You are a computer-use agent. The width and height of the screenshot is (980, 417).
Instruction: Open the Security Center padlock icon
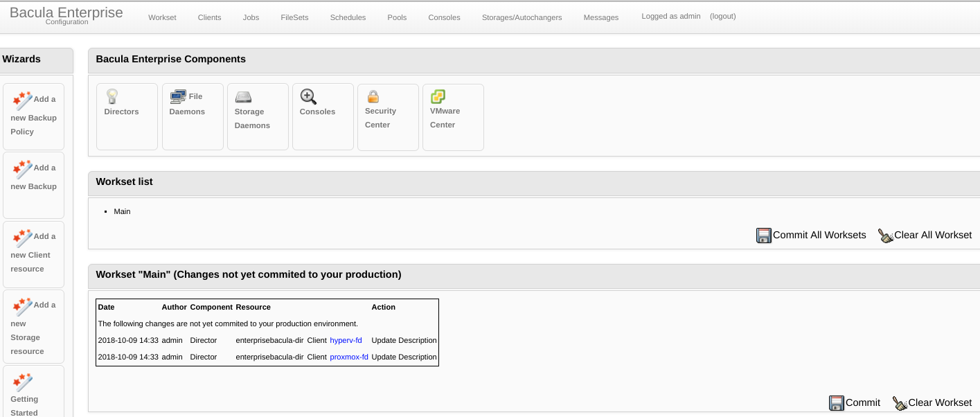[x=373, y=96]
